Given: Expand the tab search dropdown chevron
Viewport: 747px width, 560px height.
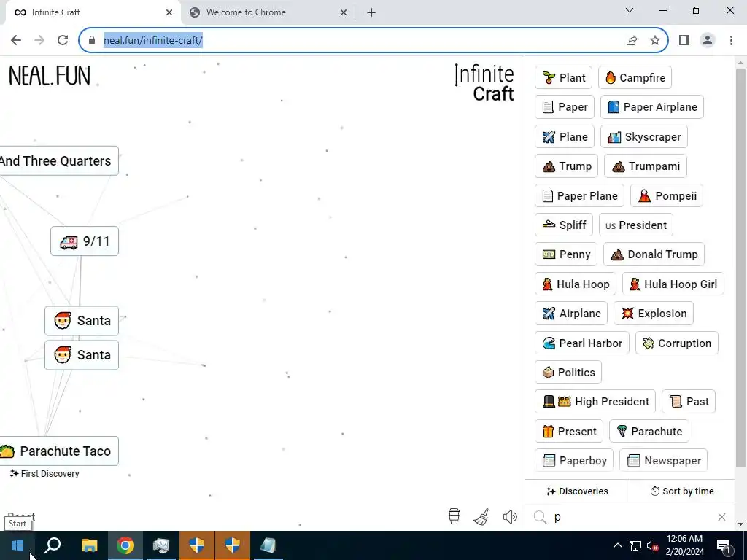Looking at the screenshot, I should [630, 10].
